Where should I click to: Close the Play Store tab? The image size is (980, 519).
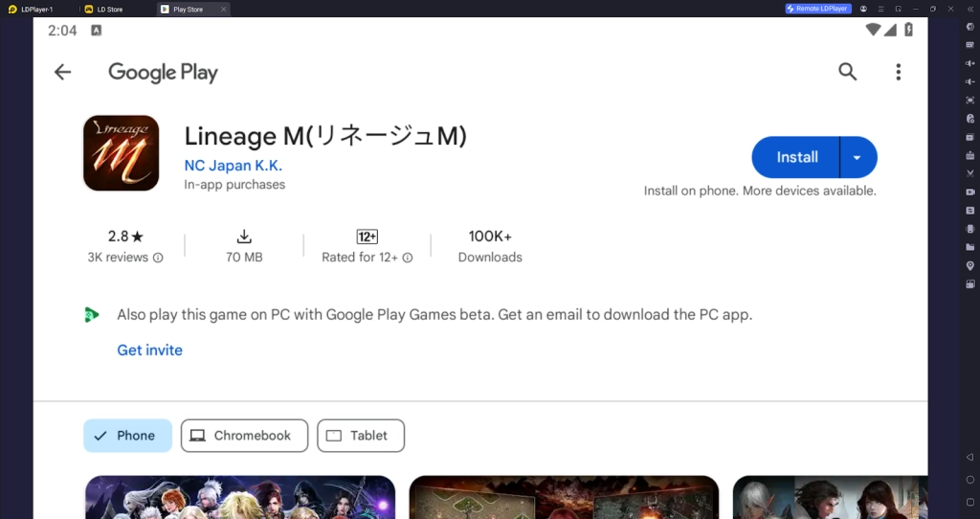tap(223, 9)
